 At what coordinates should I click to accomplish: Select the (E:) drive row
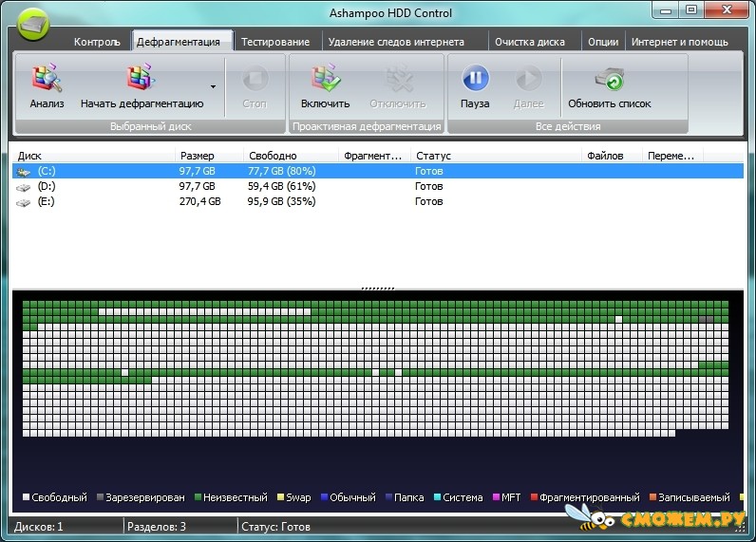[377, 201]
